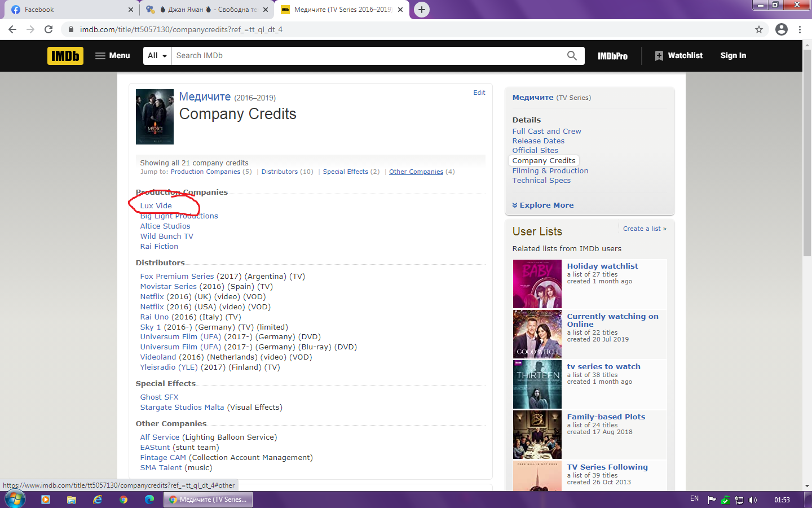Reload the page
Viewport: 812px width, 508px height.
click(48, 29)
